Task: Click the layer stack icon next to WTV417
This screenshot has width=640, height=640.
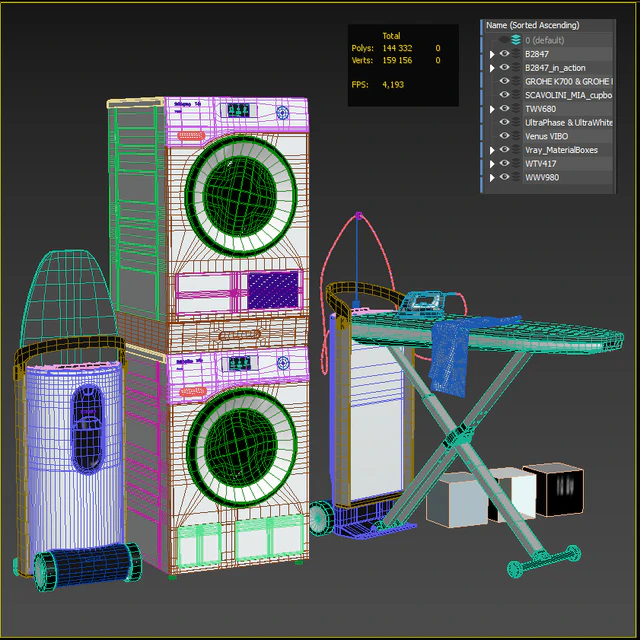Action: tap(516, 163)
